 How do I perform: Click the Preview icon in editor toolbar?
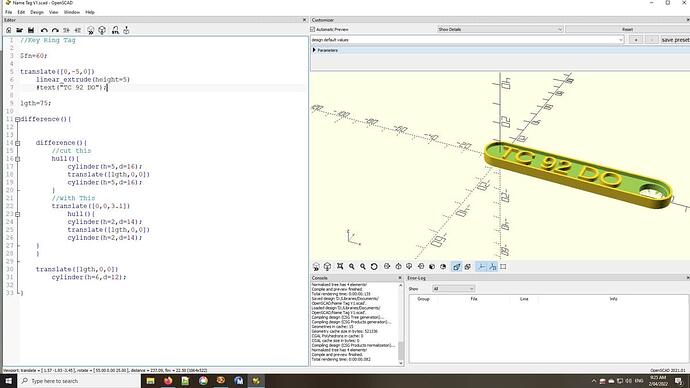[91, 30]
